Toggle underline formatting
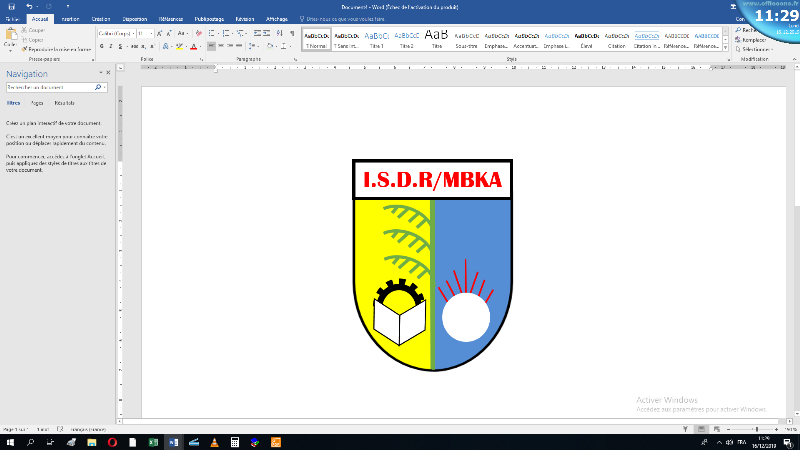800x450 pixels. click(x=119, y=46)
